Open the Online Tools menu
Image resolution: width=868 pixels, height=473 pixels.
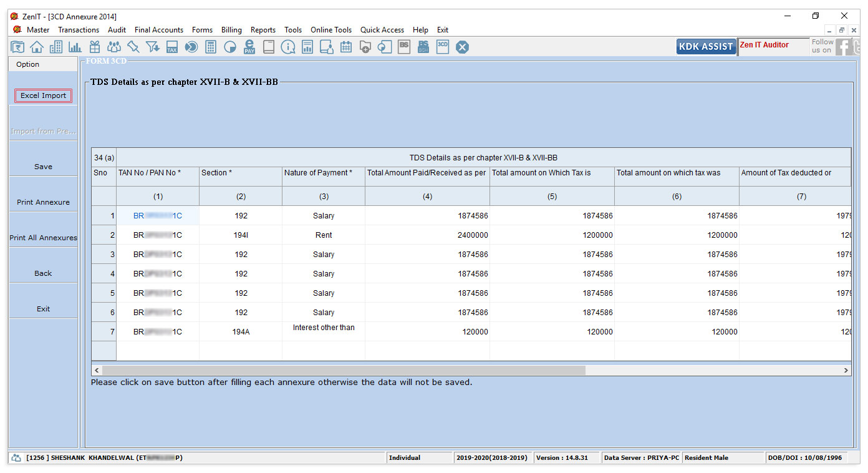pos(331,30)
